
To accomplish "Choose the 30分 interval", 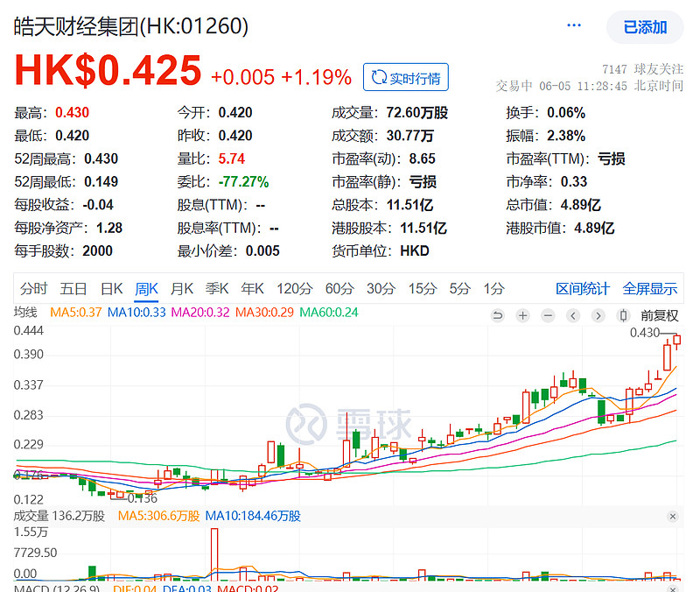I will coord(381,289).
